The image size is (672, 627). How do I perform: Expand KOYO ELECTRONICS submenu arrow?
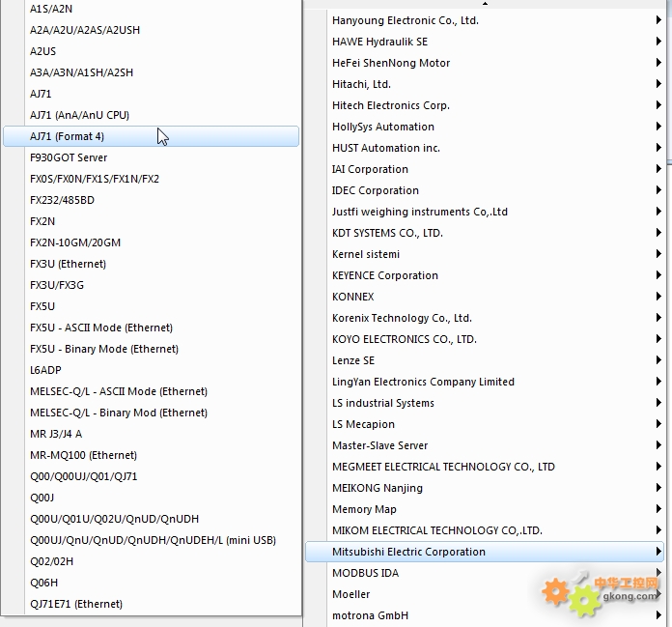tap(658, 339)
